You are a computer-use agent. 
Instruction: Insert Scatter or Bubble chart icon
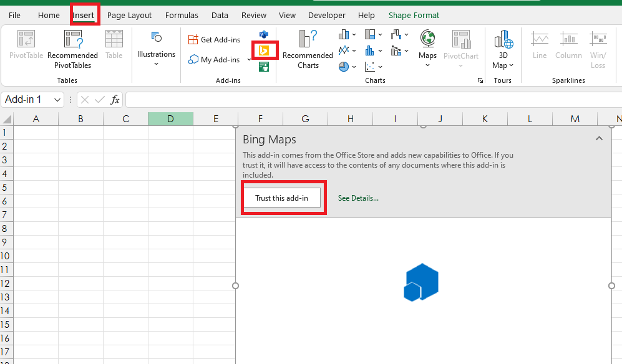(370, 67)
